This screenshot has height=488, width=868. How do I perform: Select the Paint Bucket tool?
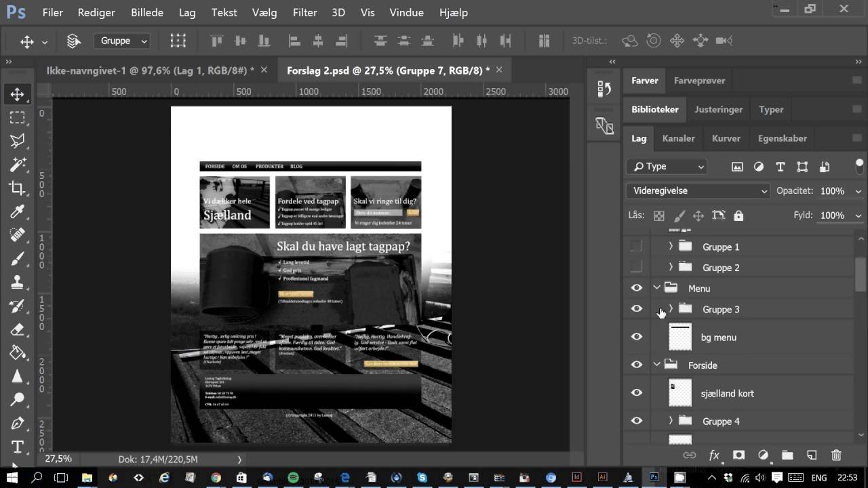(x=18, y=353)
